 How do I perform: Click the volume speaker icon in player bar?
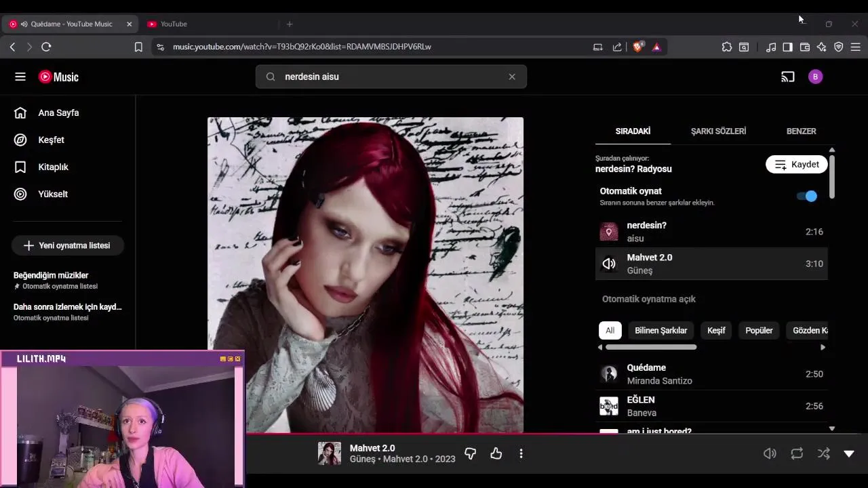(x=770, y=453)
